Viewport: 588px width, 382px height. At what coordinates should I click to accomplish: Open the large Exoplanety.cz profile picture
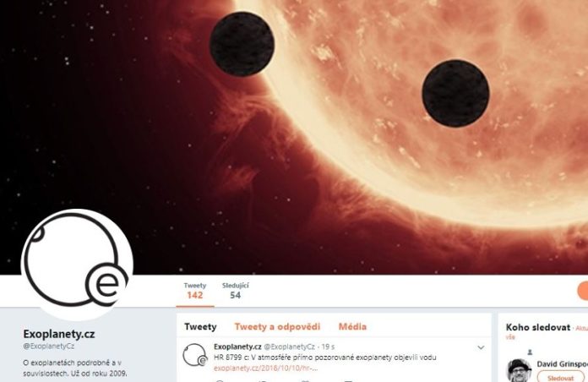click(x=77, y=265)
